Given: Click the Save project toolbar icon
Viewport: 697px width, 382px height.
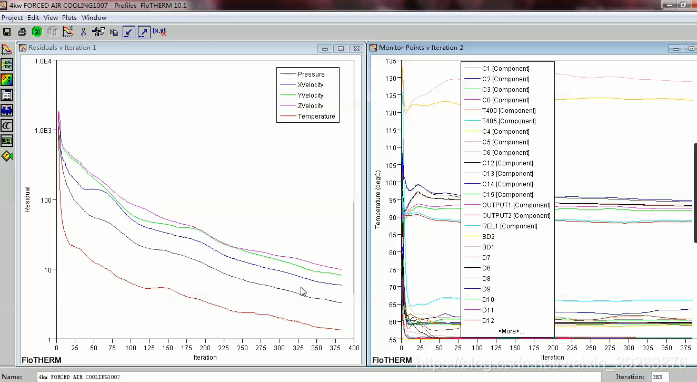Looking at the screenshot, I should click(7, 32).
